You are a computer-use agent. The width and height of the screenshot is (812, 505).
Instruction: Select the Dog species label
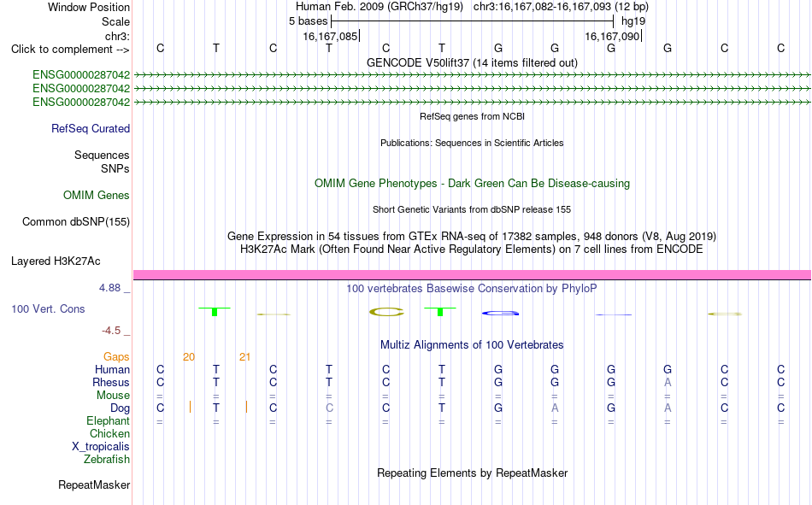(x=121, y=408)
